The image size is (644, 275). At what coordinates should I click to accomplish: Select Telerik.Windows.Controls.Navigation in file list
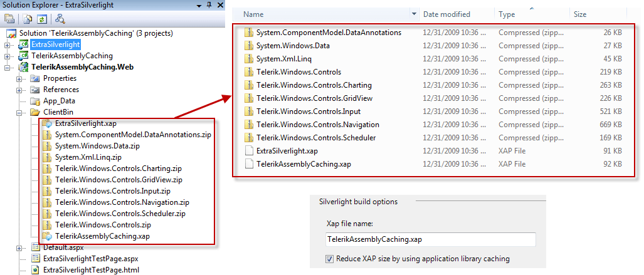tap(318, 125)
